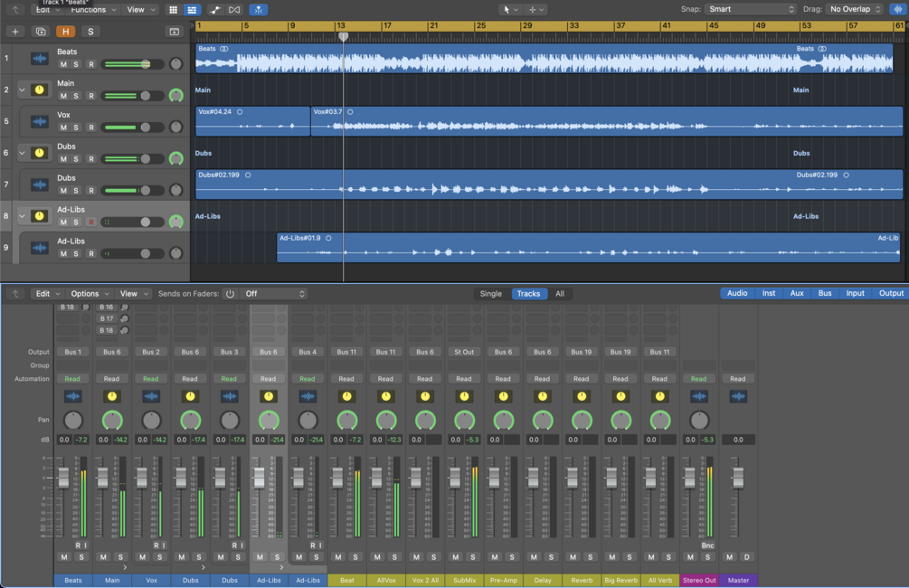Toggle the catch playhead icon
The height and width of the screenshot is (588, 909).
[258, 10]
